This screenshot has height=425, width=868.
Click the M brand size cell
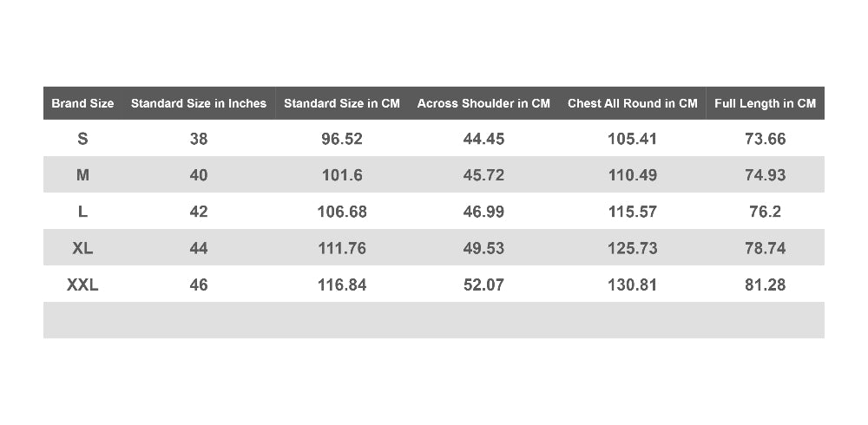click(x=82, y=175)
